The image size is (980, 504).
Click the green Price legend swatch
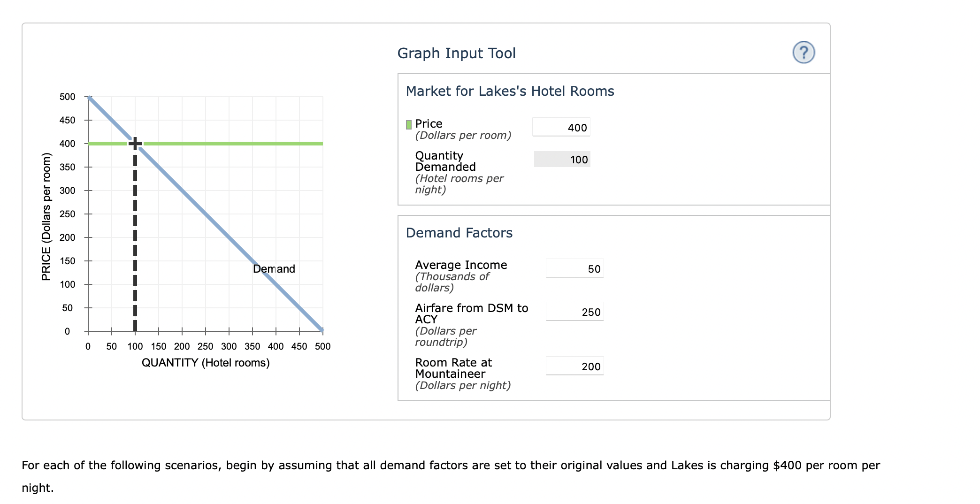[408, 124]
